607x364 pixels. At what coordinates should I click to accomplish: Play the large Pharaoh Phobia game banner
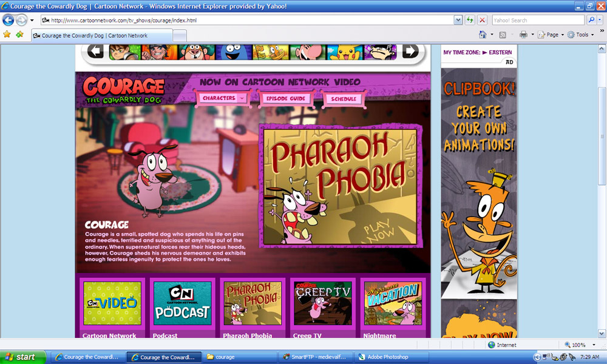341,186
